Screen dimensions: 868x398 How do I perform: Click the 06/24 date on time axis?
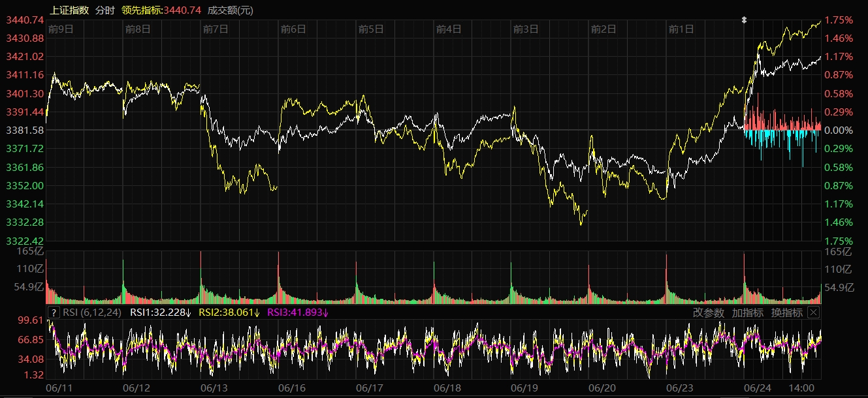tap(758, 388)
